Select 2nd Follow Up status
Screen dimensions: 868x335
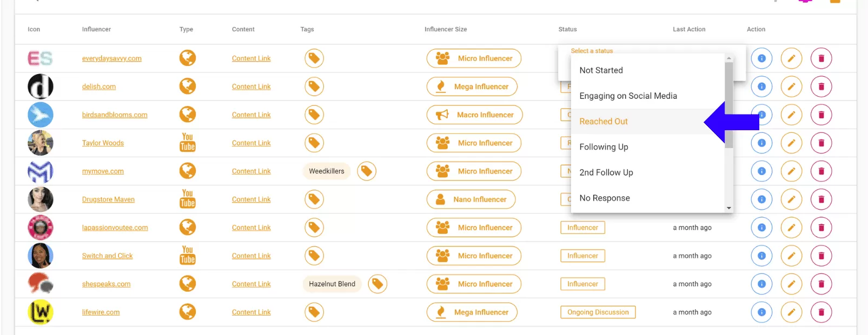tap(648, 172)
